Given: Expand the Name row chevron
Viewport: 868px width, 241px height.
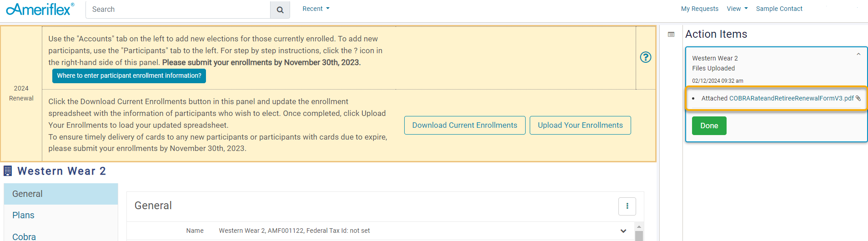Looking at the screenshot, I should pos(623,231).
